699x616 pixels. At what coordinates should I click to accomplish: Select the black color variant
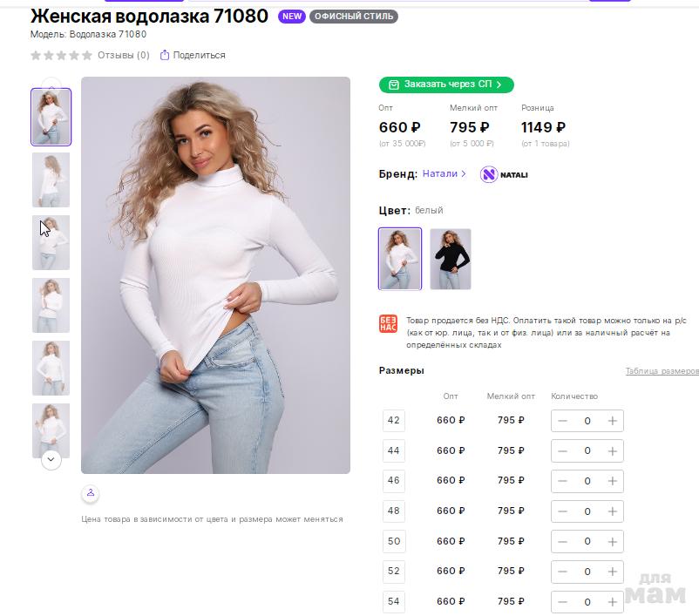point(451,259)
